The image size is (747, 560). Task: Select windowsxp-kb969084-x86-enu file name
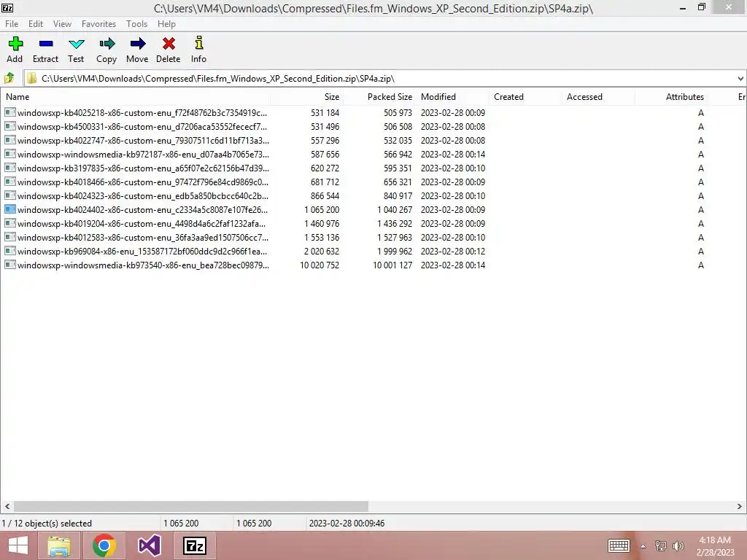coord(142,251)
